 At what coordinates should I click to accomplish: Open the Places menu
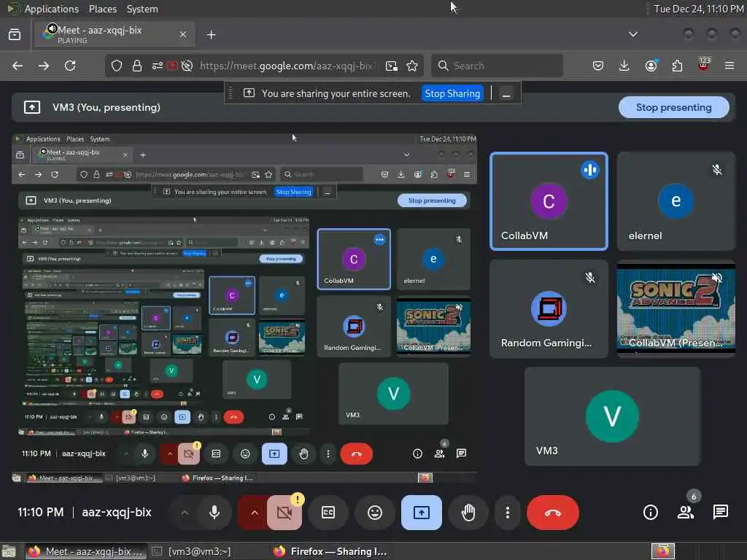pyautogui.click(x=102, y=9)
